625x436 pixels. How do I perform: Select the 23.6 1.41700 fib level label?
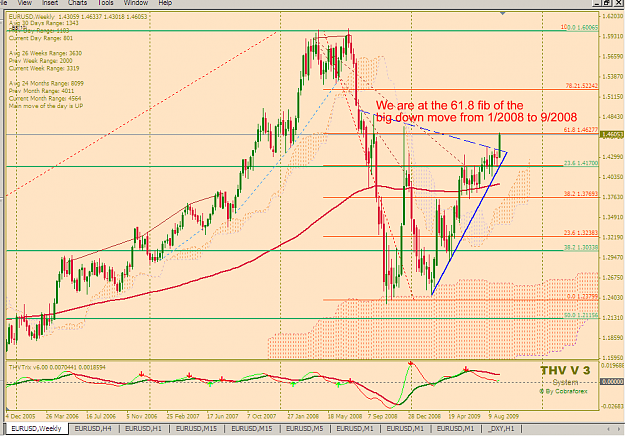tap(581, 163)
